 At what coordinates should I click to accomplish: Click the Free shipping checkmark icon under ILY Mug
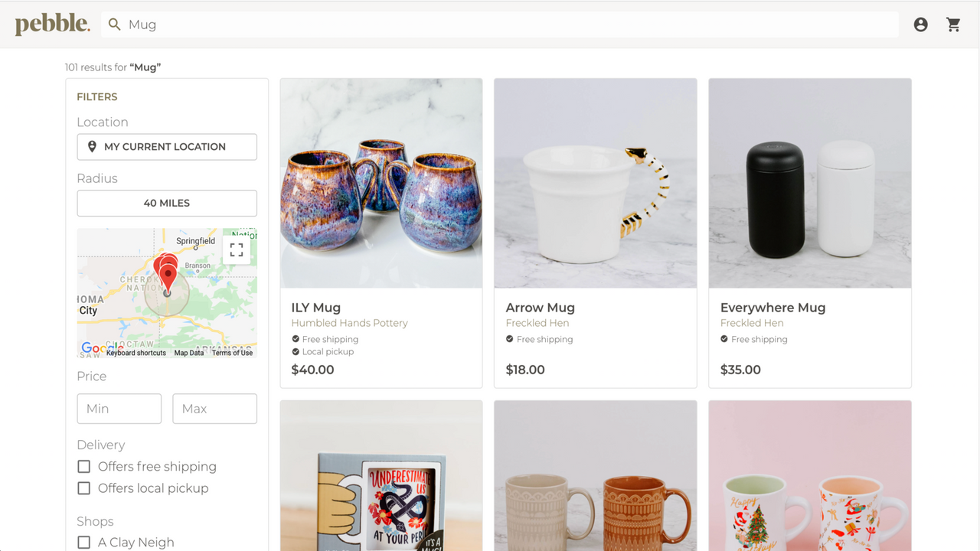point(296,339)
